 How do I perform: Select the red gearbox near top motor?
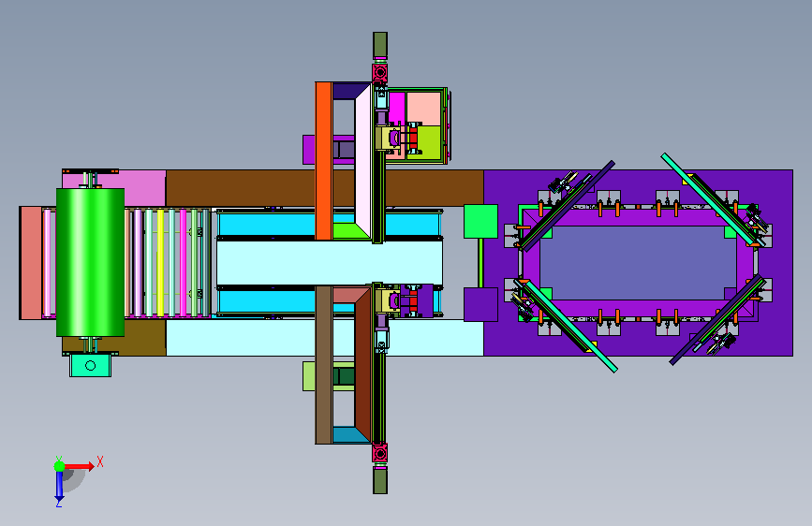pos(380,72)
